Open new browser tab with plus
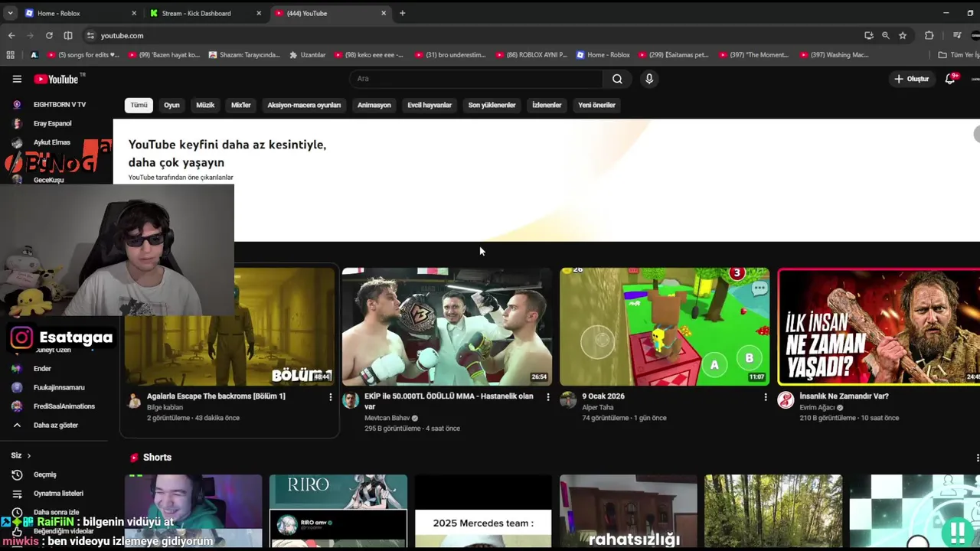The height and width of the screenshot is (551, 980). coord(402,13)
